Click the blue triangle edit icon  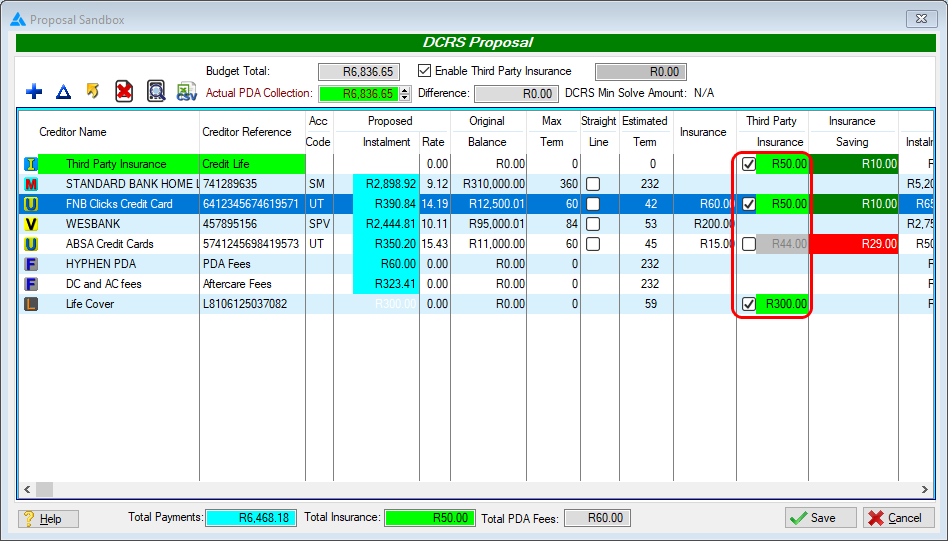coord(63,92)
